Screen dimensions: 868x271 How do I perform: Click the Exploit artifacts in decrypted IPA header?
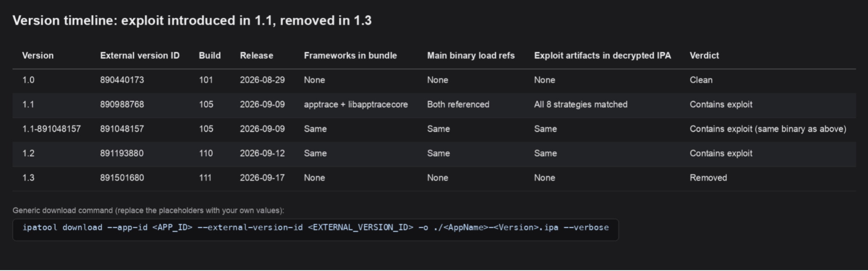pos(602,55)
